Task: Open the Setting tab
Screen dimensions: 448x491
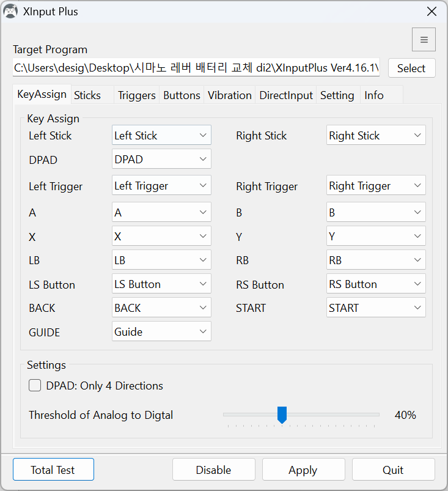Action: 337,95
